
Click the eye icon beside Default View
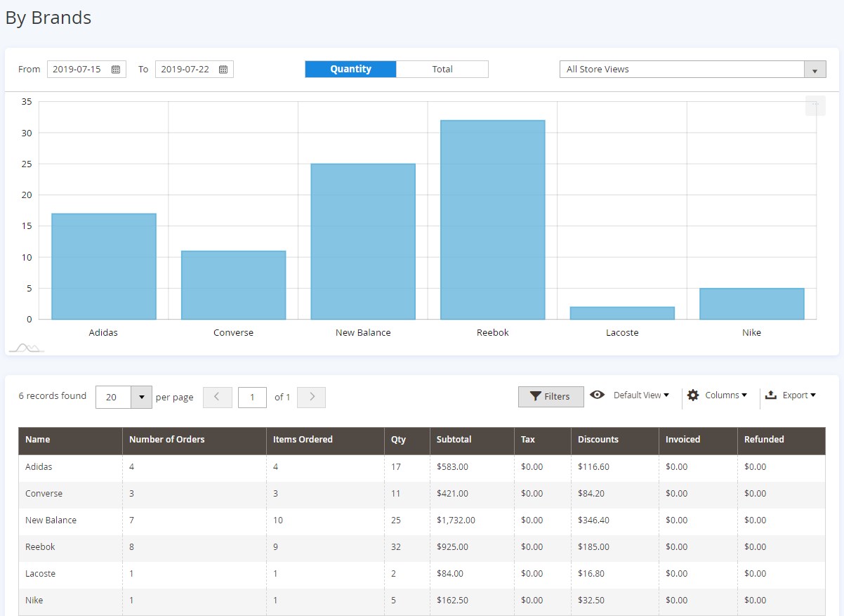(597, 395)
